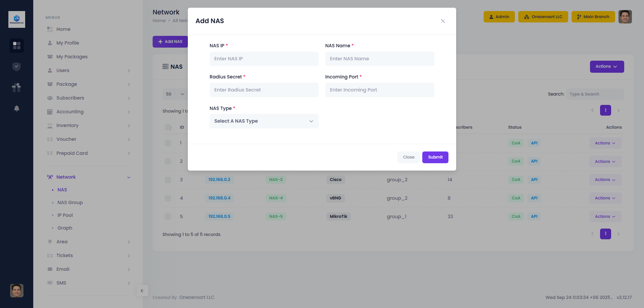
Task: Open NAS Group submenu item
Action: pos(70,202)
